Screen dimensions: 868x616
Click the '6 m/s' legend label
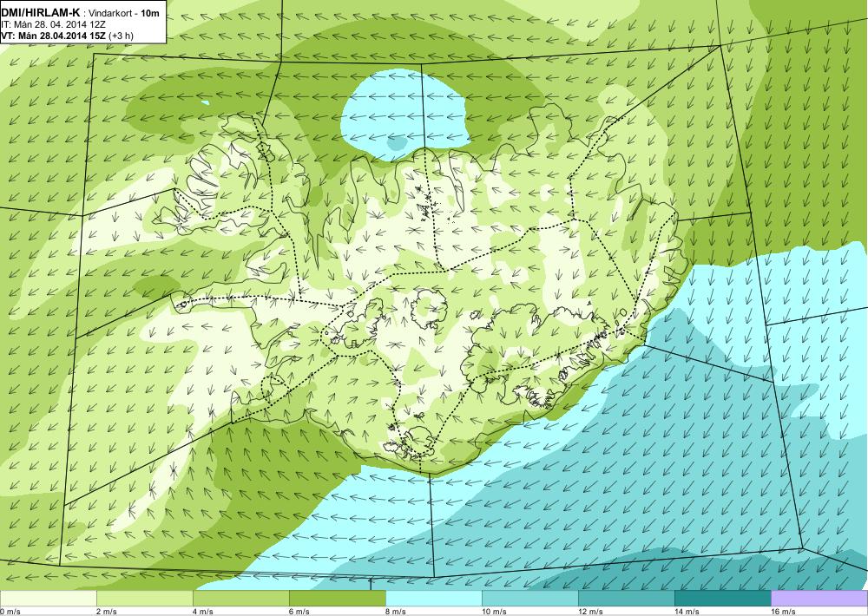tap(299, 612)
